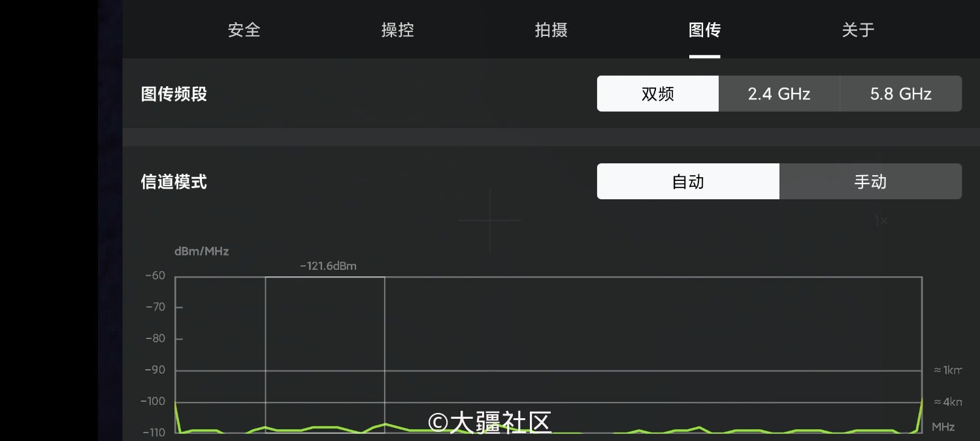Click the 1× zoom indicator

pos(880,221)
